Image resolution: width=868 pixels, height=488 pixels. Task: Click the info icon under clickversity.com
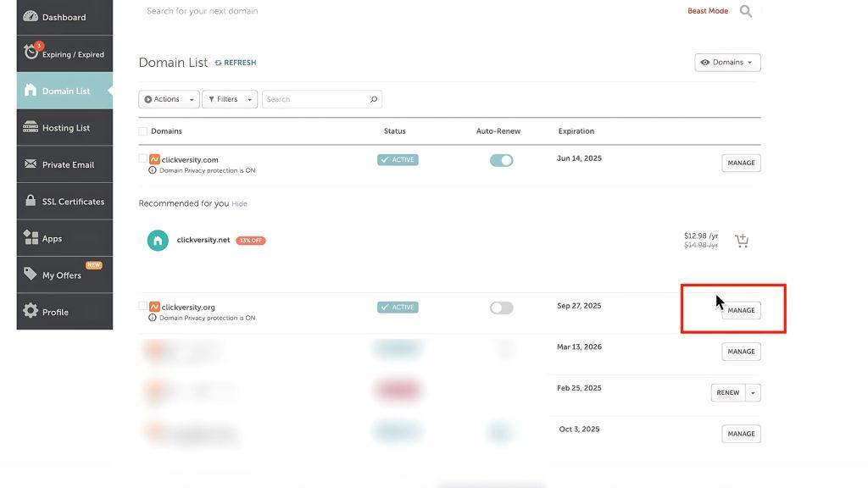pyautogui.click(x=153, y=170)
